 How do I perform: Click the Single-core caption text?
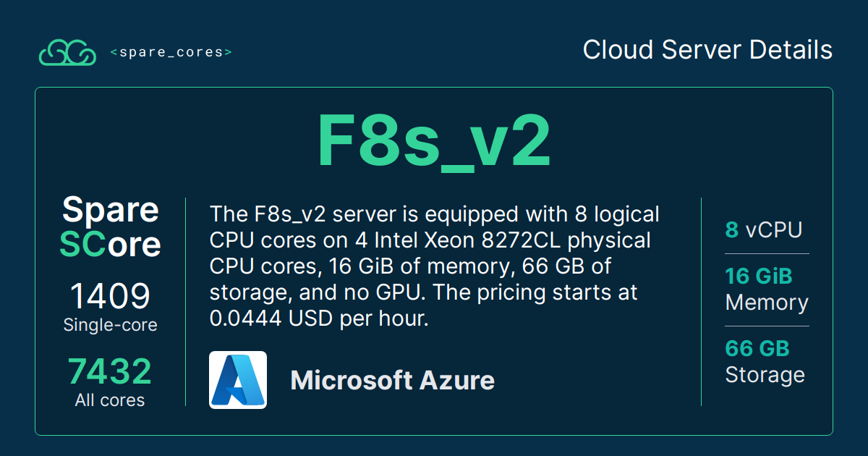[x=110, y=326]
